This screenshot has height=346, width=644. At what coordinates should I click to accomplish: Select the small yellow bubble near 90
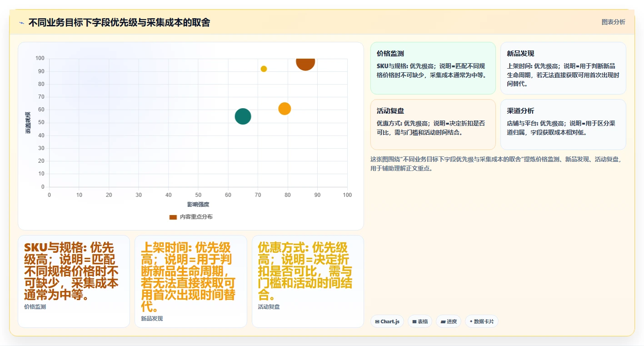coord(264,69)
